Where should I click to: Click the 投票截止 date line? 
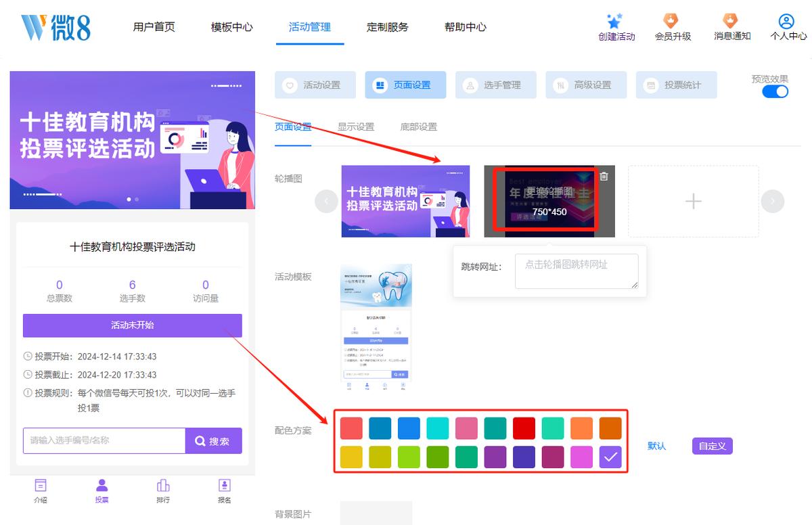[x=90, y=375]
